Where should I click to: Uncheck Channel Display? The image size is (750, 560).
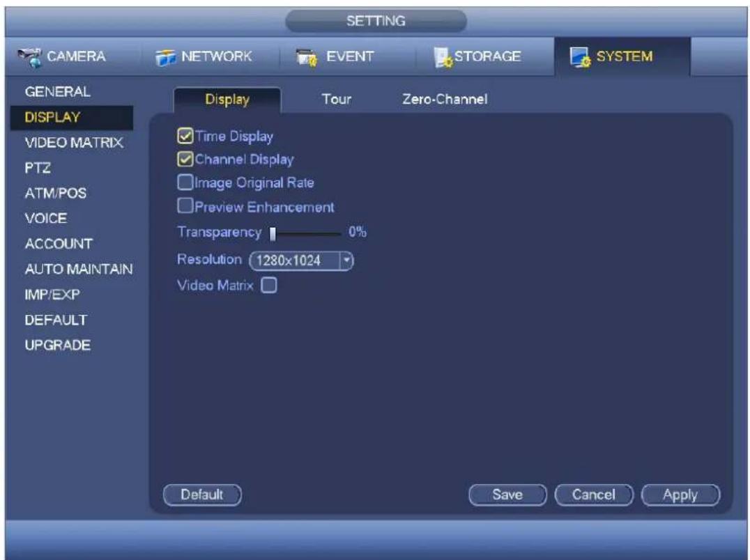pos(185,159)
